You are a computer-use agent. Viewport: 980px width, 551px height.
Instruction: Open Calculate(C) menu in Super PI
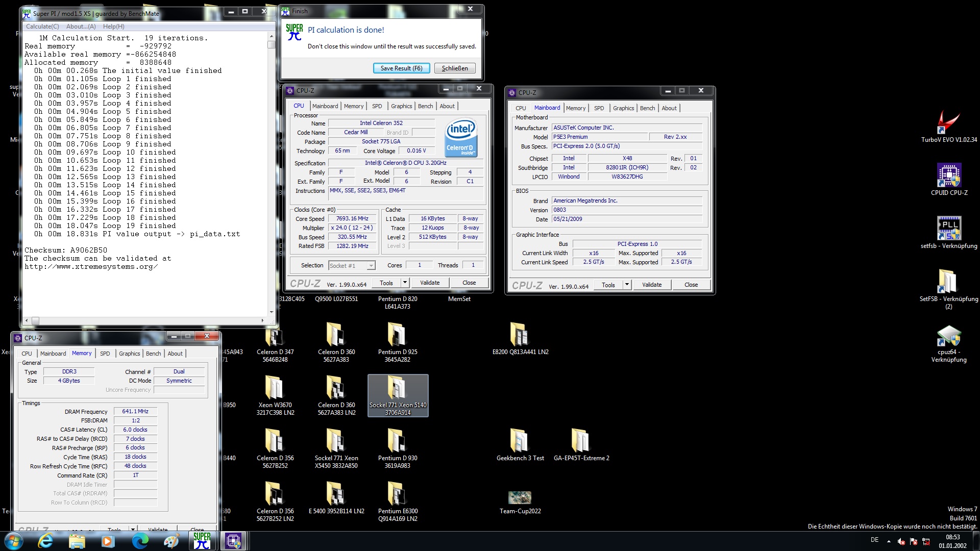[42, 27]
